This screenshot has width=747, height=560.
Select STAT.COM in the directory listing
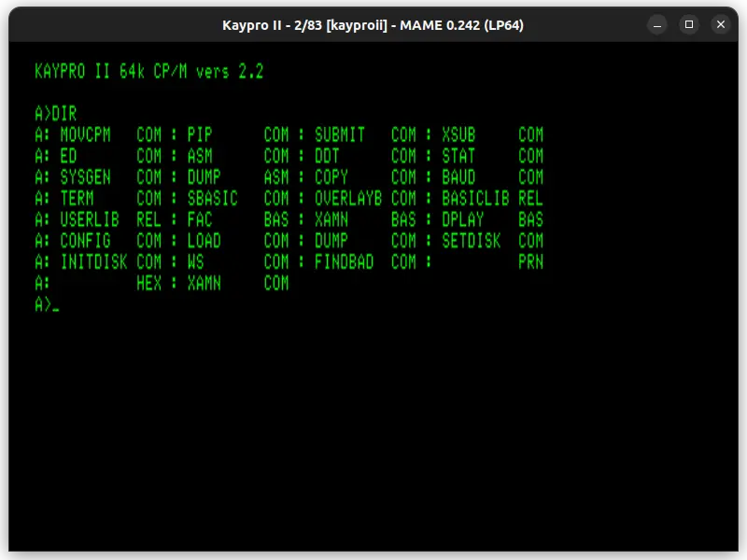coord(457,156)
